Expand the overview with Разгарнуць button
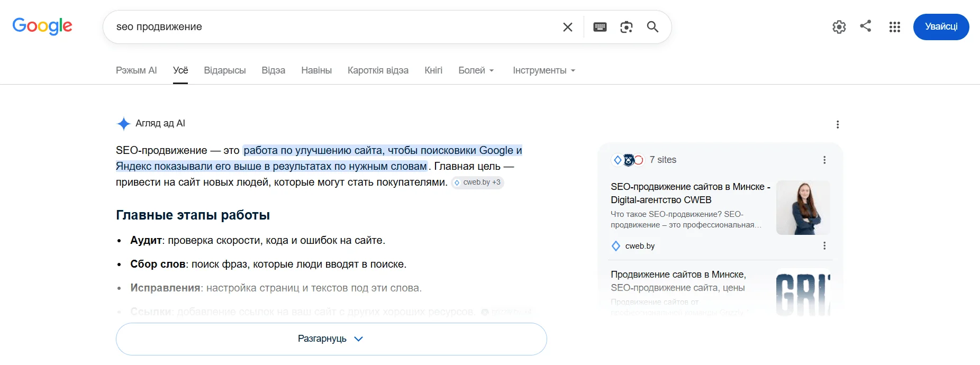980x365 pixels. point(331,339)
